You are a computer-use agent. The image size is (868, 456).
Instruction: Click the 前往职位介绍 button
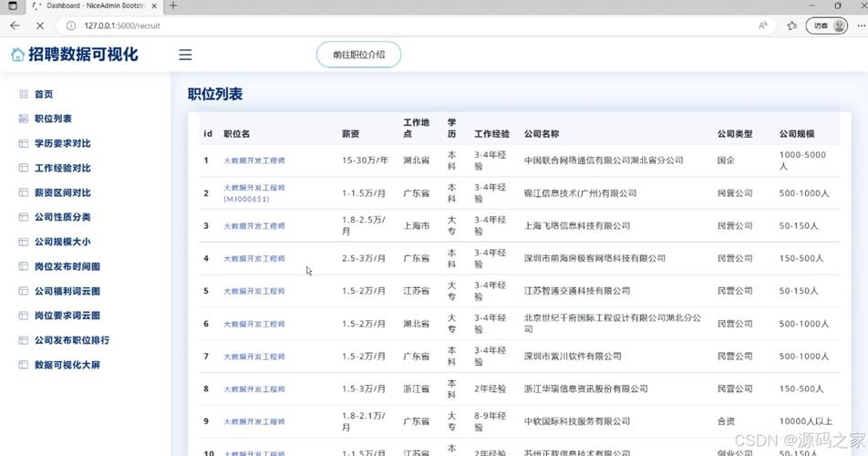click(x=358, y=55)
